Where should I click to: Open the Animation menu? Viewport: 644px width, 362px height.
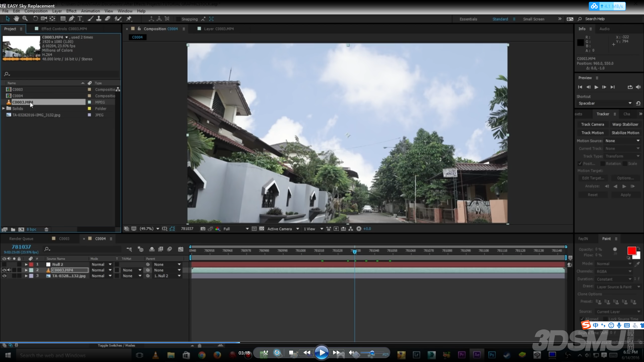tap(90, 11)
